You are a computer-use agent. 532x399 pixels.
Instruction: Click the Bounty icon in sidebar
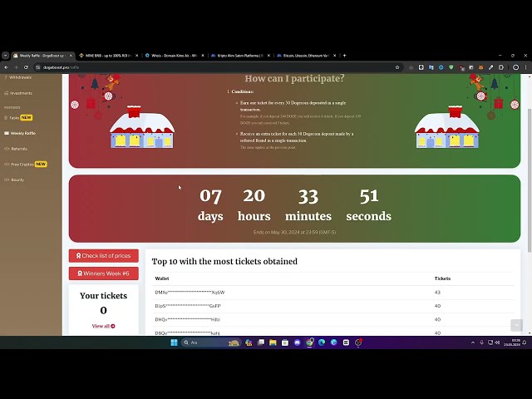click(x=7, y=180)
